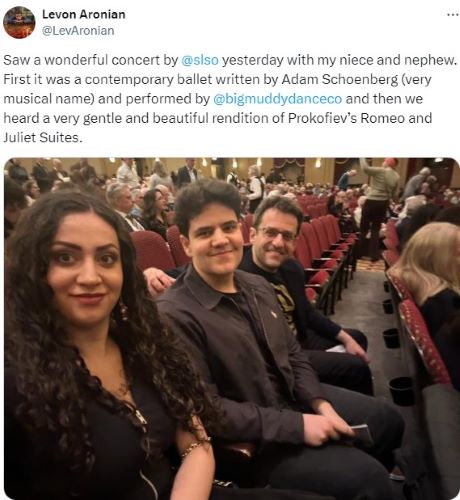Click the program booklet in young man's hand
Image resolution: width=460 pixels, height=500 pixels.
(362, 433)
